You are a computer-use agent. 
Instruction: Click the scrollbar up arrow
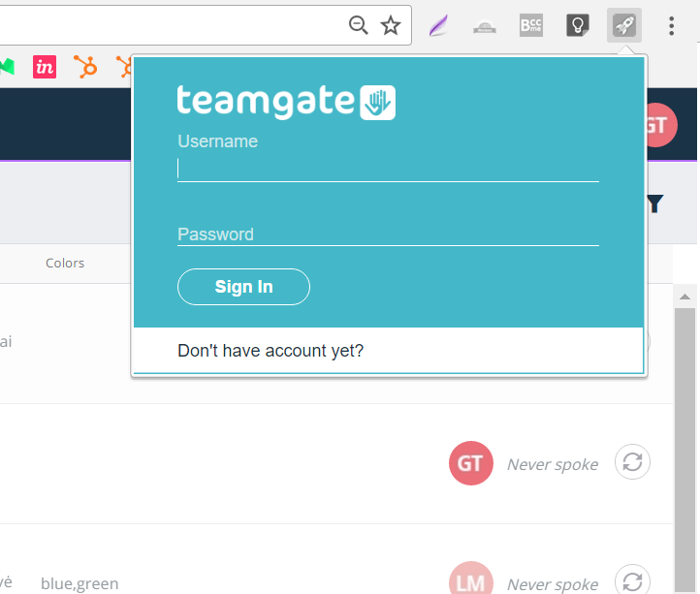point(684,297)
